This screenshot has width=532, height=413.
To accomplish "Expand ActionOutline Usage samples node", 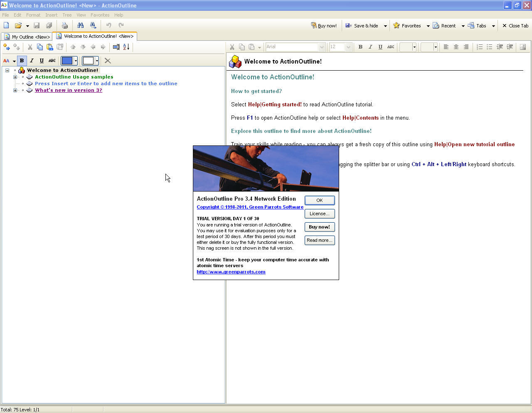I will click(x=15, y=77).
